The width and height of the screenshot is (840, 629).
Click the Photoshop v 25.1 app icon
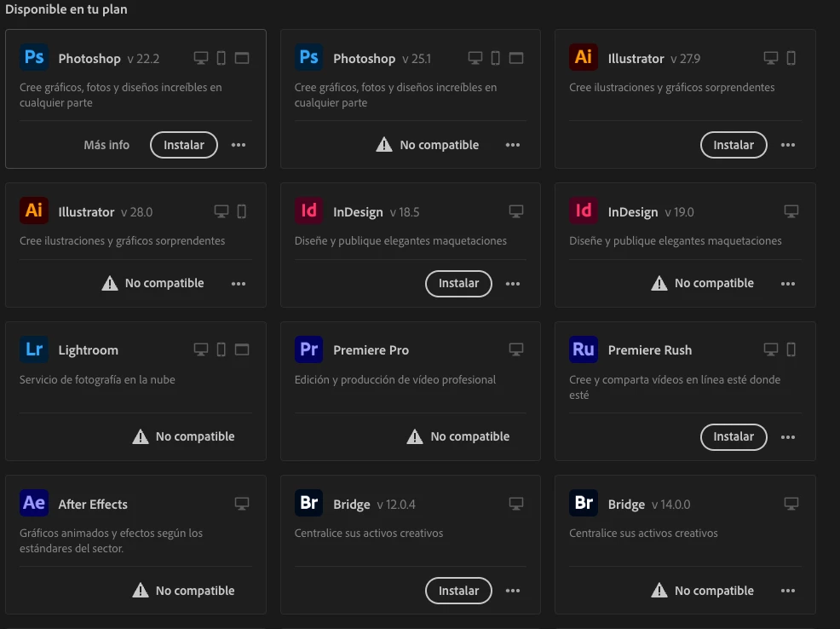[308, 57]
